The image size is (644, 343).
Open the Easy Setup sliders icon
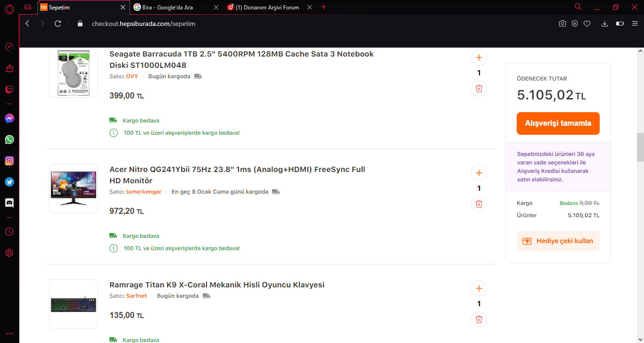pos(635,24)
